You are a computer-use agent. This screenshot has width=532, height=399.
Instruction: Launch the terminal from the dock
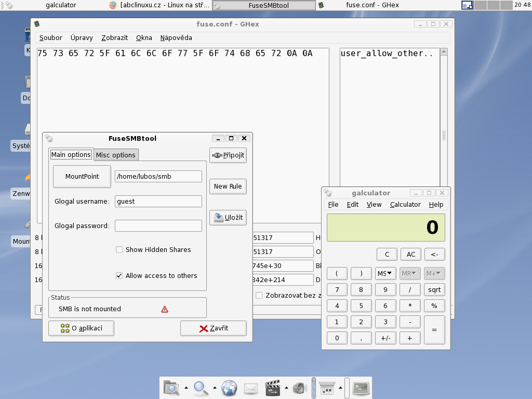[x=361, y=388]
